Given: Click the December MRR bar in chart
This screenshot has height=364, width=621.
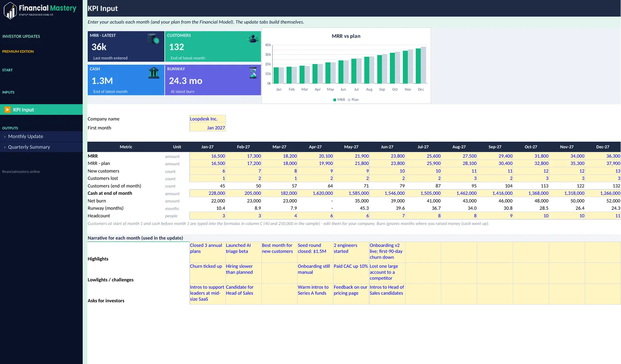Looking at the screenshot, I should pos(418,66).
